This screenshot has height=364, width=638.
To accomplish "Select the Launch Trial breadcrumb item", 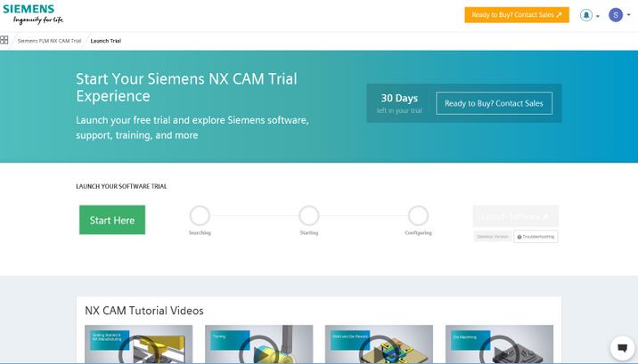I will (x=106, y=41).
